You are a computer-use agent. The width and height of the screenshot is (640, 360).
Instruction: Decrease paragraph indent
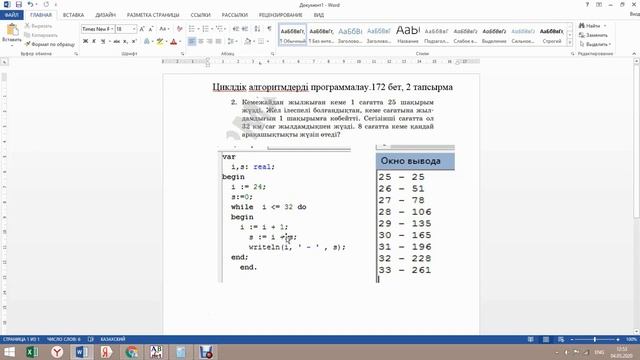tap(236, 29)
